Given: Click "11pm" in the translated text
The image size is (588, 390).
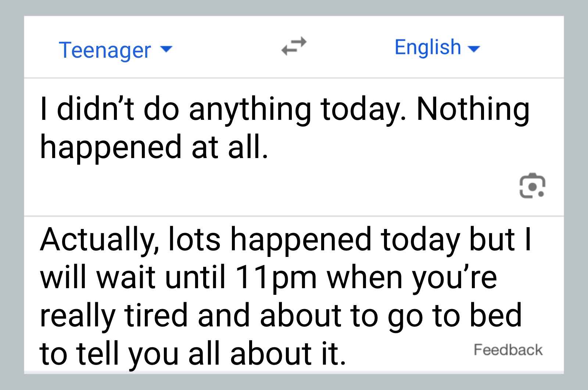Looking at the screenshot, I should pyautogui.click(x=276, y=278).
